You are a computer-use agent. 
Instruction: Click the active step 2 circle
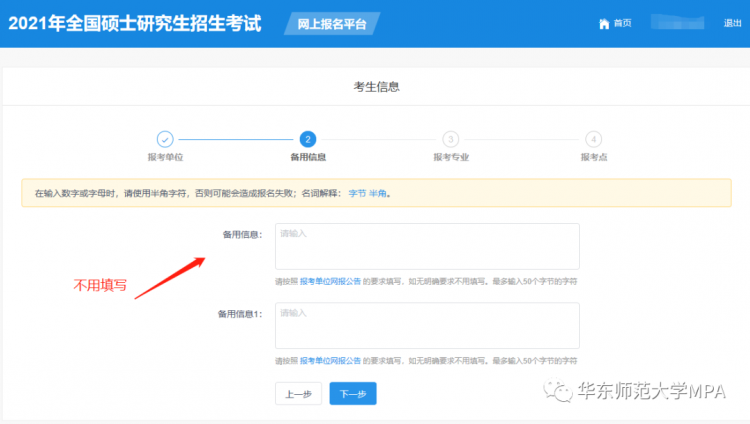308,140
